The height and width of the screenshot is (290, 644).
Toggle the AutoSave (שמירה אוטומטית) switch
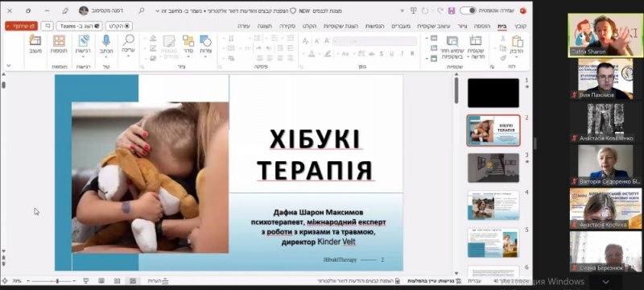(468, 10)
